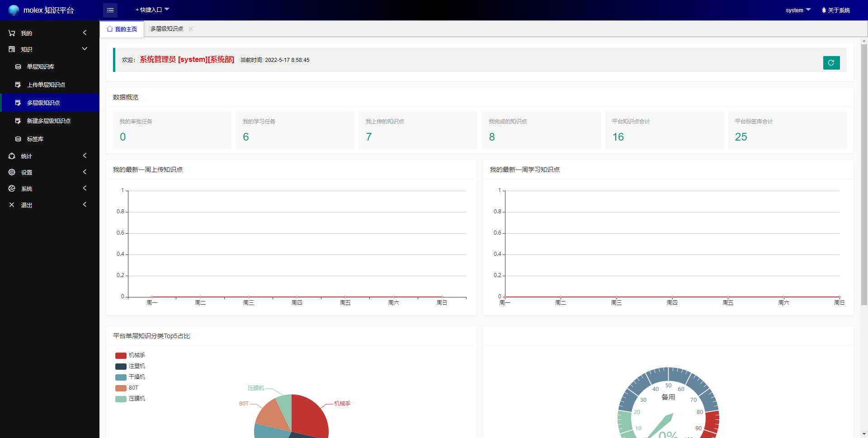Click the shopping cart icon beside 我的
The image size is (868, 438).
click(x=12, y=33)
